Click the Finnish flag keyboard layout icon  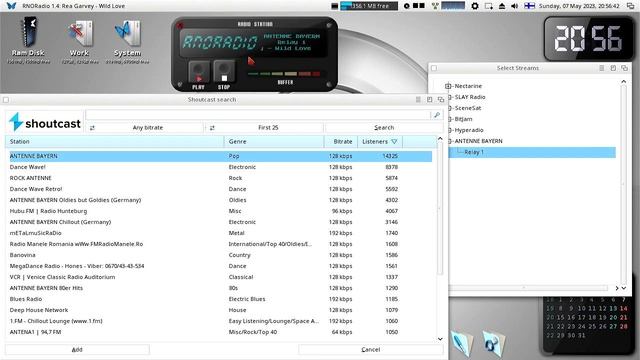pyautogui.click(x=529, y=6)
